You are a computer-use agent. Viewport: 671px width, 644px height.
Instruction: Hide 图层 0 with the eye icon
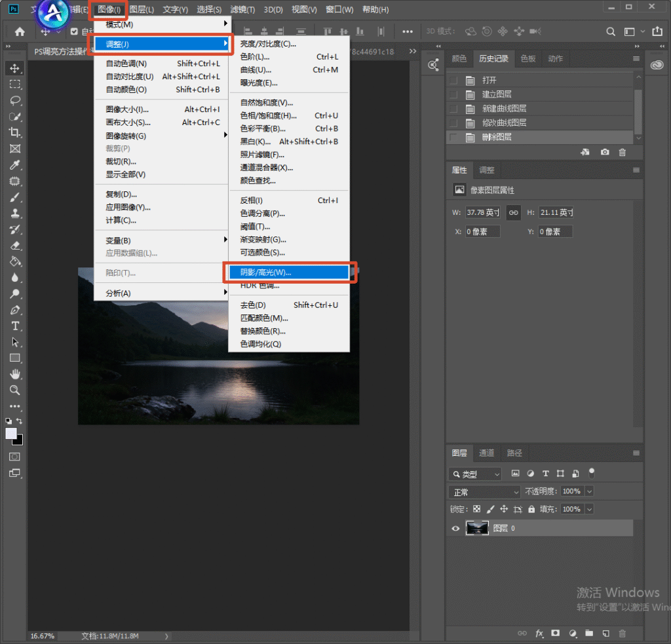click(x=456, y=529)
